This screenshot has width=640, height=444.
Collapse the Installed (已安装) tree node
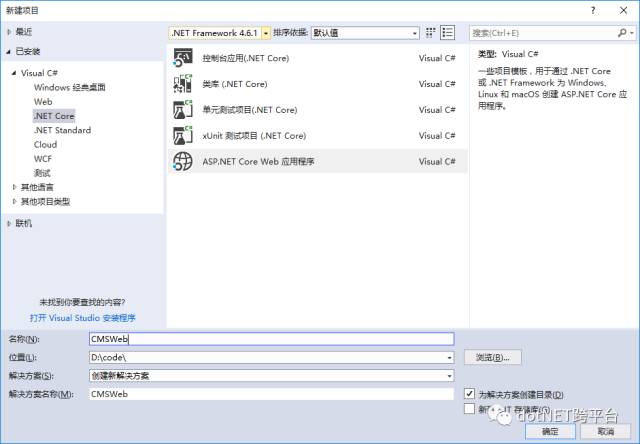[x=9, y=51]
